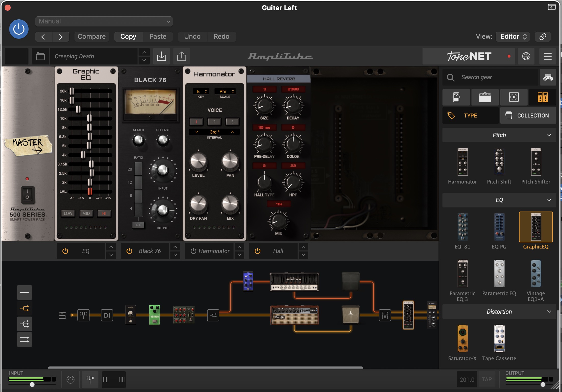562x392 pixels.
Task: Toggle the Graphic EQ HI band button
Action: pos(104,213)
